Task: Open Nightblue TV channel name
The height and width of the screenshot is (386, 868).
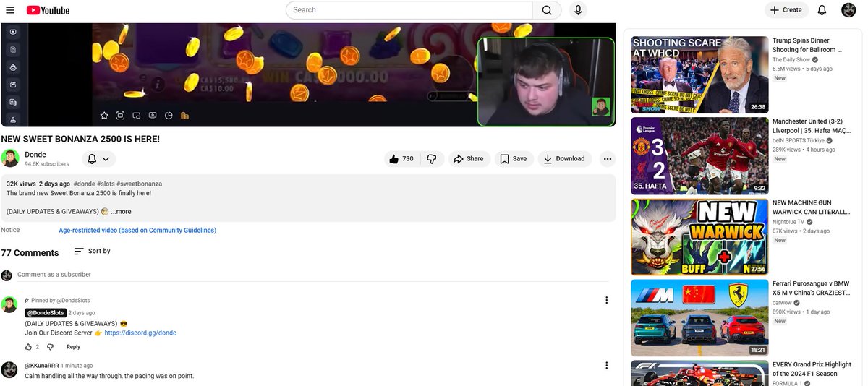Action: point(788,222)
